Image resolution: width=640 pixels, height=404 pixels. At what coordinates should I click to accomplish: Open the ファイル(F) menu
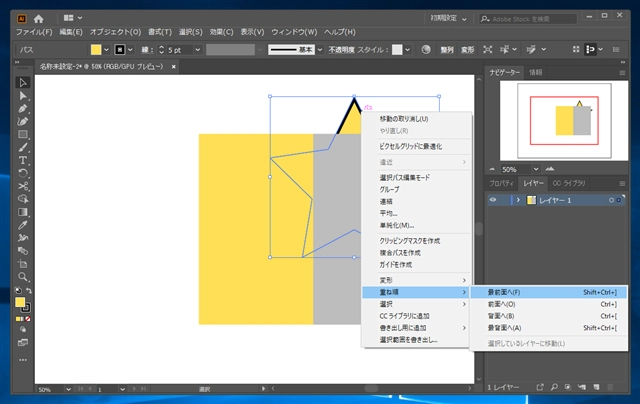(34, 32)
